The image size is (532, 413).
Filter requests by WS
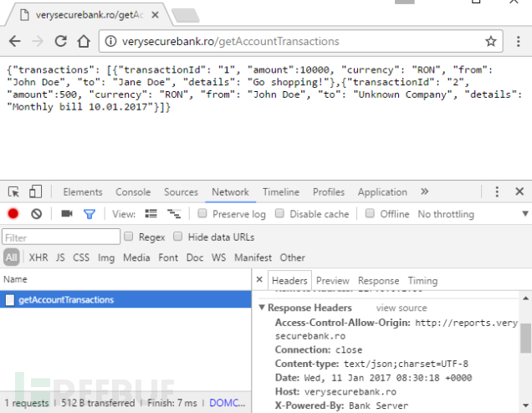[218, 257]
